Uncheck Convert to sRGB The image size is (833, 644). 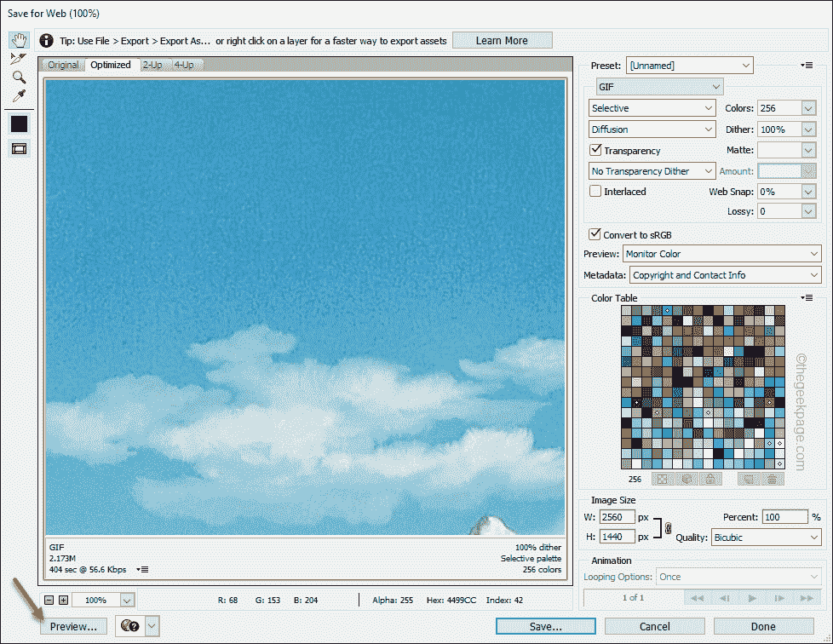595,234
